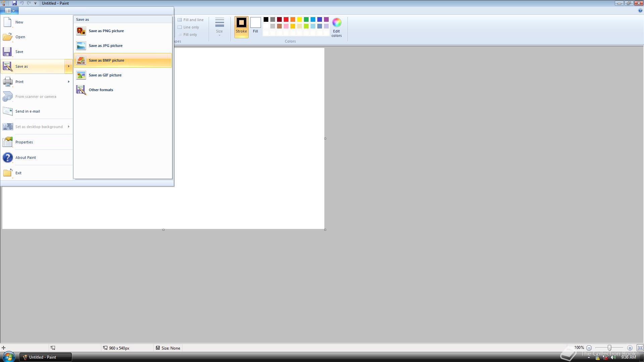Click the PNG flower picture icon

tap(81, 31)
